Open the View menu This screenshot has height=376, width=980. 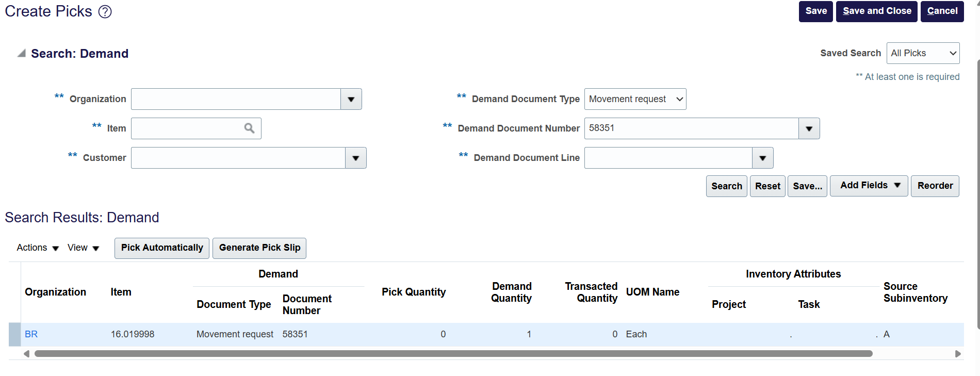[83, 248]
